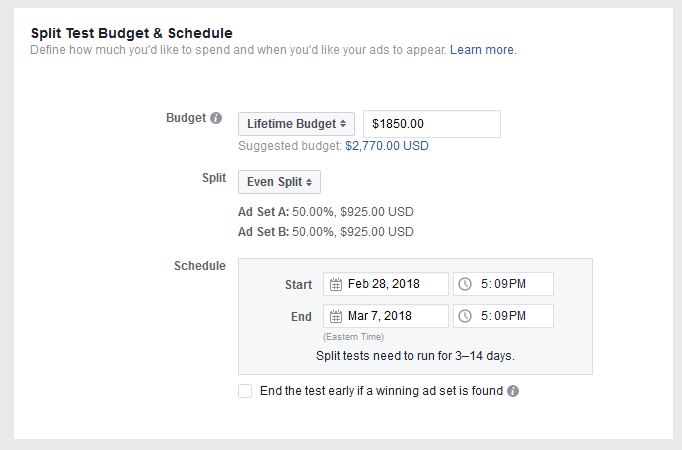The image size is (682, 450).
Task: Click the End date field Mar 7, 2018
Action: 386,316
